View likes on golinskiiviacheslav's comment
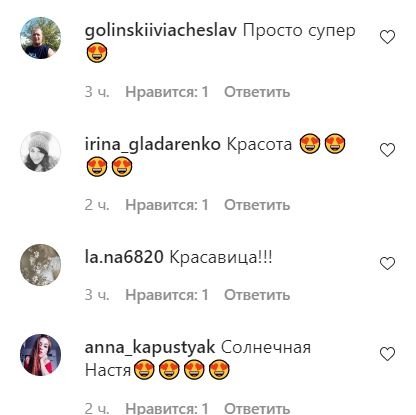This screenshot has height=415, width=416. click(x=167, y=92)
